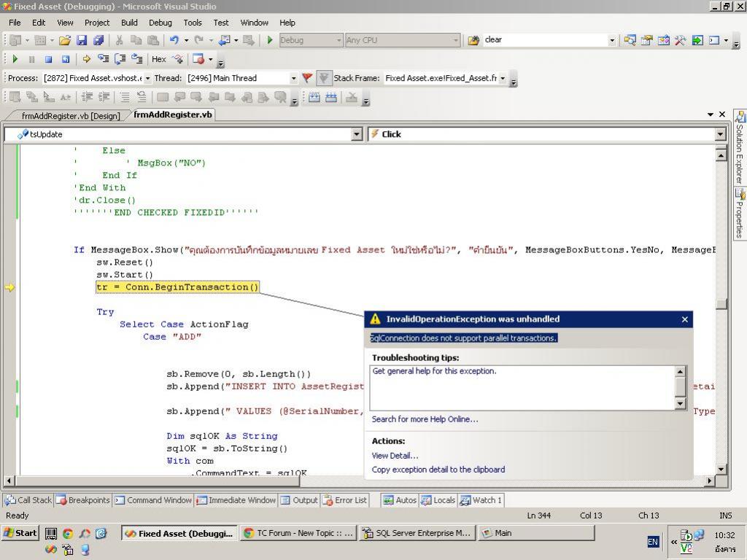The height and width of the screenshot is (560, 747).
Task: Click Get general help for this exception
Action: 434,371
